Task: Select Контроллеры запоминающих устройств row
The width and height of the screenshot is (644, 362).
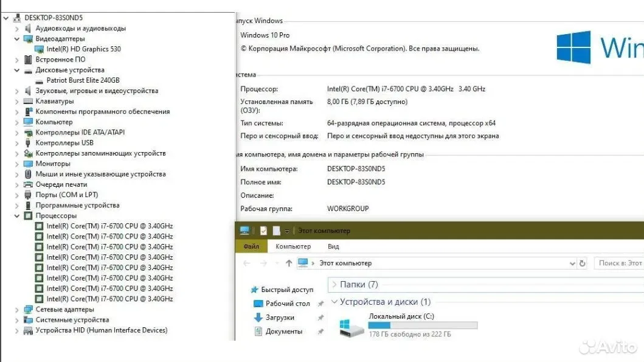Action: [100, 154]
